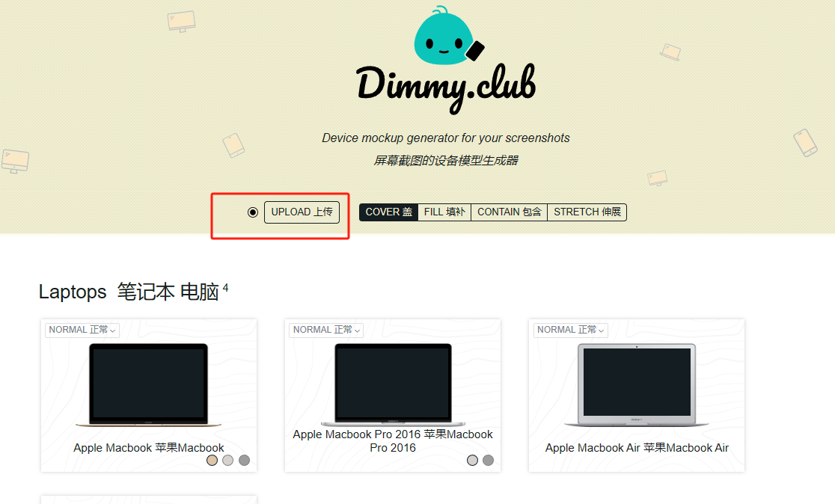Image resolution: width=835 pixels, height=504 pixels.
Task: Select the gold color swatch under Apple Macbook
Action: (212, 460)
